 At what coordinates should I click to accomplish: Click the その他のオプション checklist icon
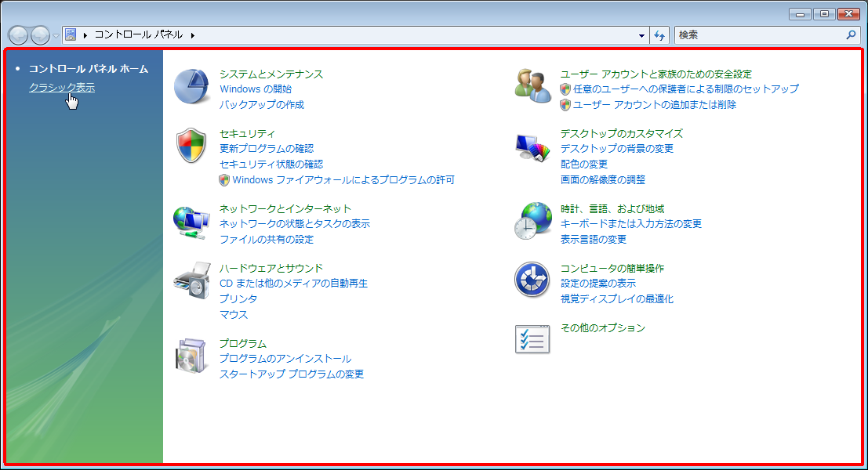pos(532,339)
